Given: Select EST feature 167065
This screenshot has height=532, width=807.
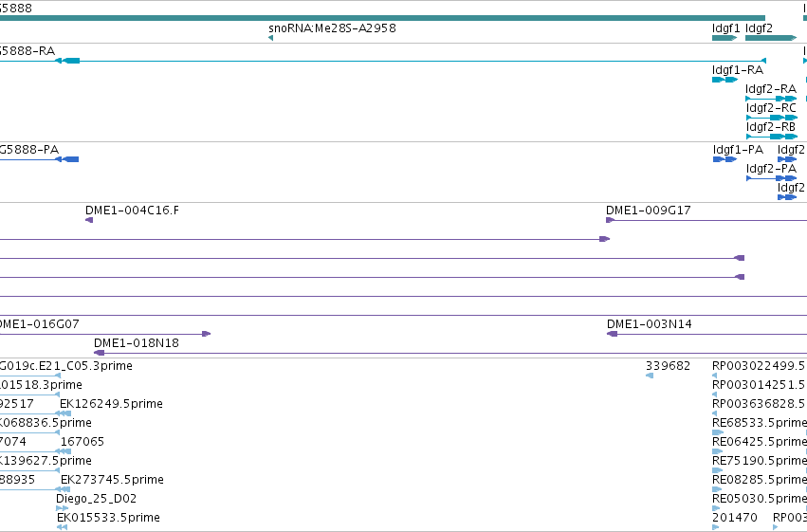Looking at the screenshot, I should pos(83,442).
